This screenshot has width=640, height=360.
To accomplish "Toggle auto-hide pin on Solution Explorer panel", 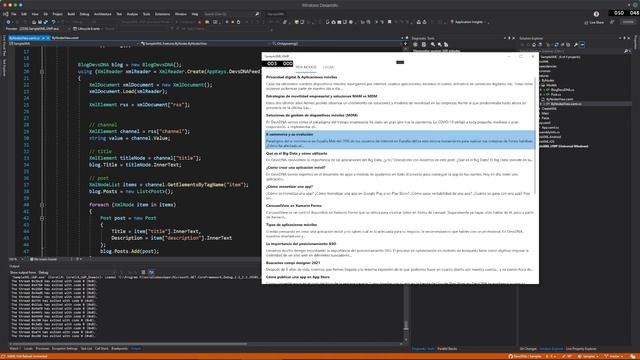I will coord(624,38).
